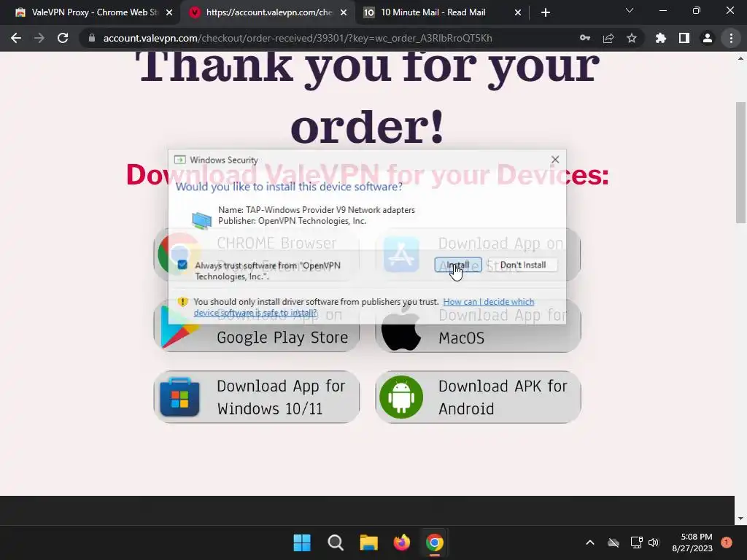The width and height of the screenshot is (747, 560).
Task: Open saved passwords key icon
Action: click(585, 38)
